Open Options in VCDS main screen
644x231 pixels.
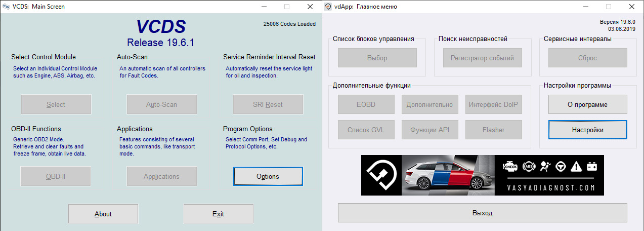[268, 176]
